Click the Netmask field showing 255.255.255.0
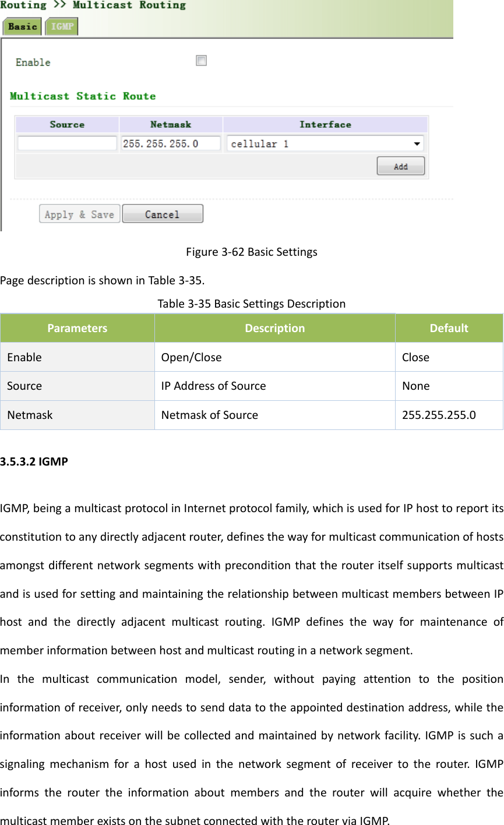The width and height of the screenshot is (504, 825). pos(170,143)
